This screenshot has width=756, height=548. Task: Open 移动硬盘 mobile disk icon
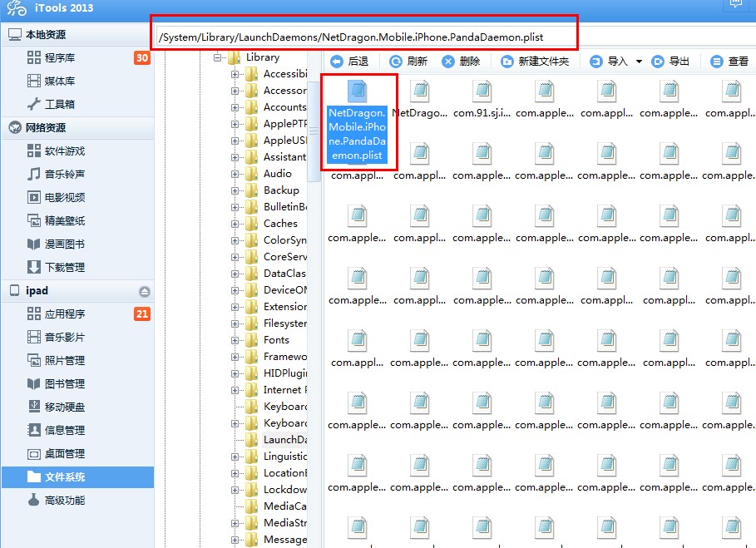point(34,407)
